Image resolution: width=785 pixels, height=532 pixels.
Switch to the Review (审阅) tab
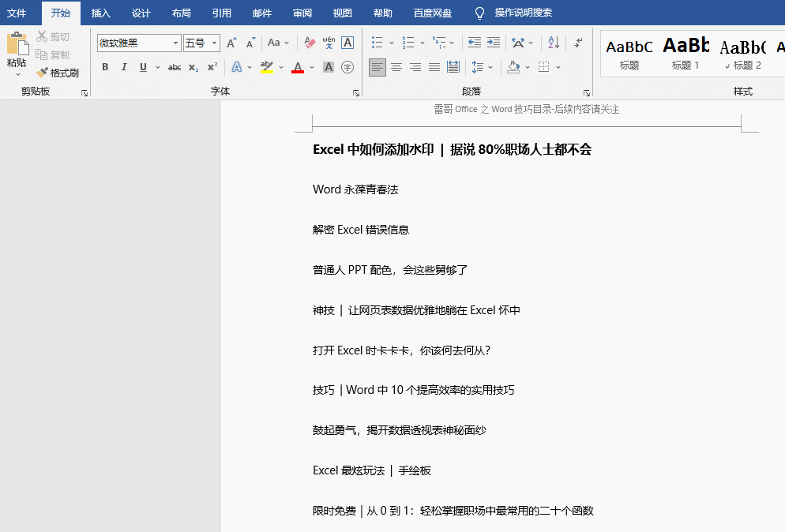pyautogui.click(x=302, y=13)
